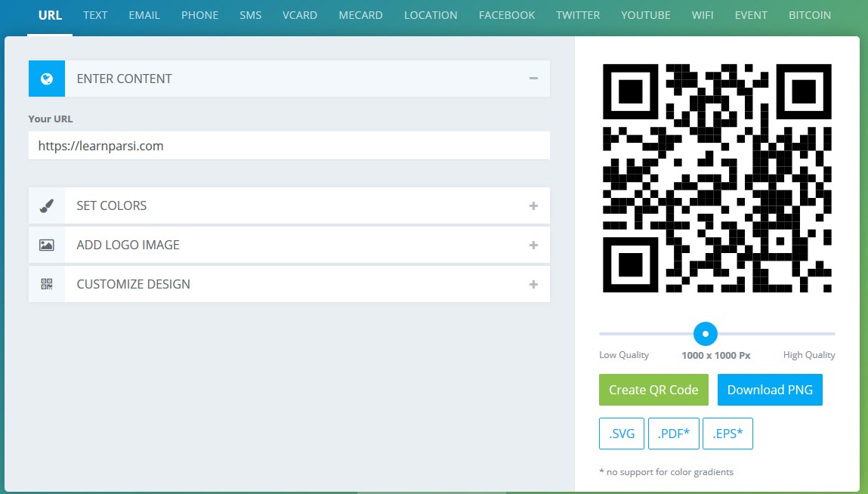Click the ADD LOGO IMAGE section label
The width and height of the screenshot is (868, 494).
[x=128, y=245]
